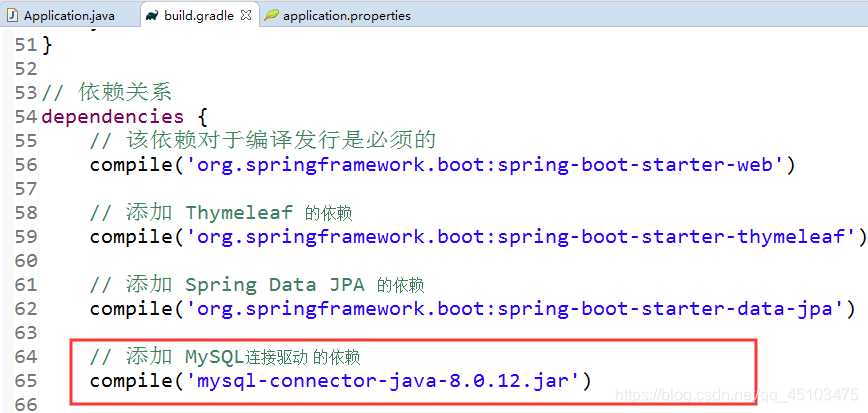This screenshot has width=868, height=413.
Task: Click line number 57 in the gutter
Action: click(26, 189)
